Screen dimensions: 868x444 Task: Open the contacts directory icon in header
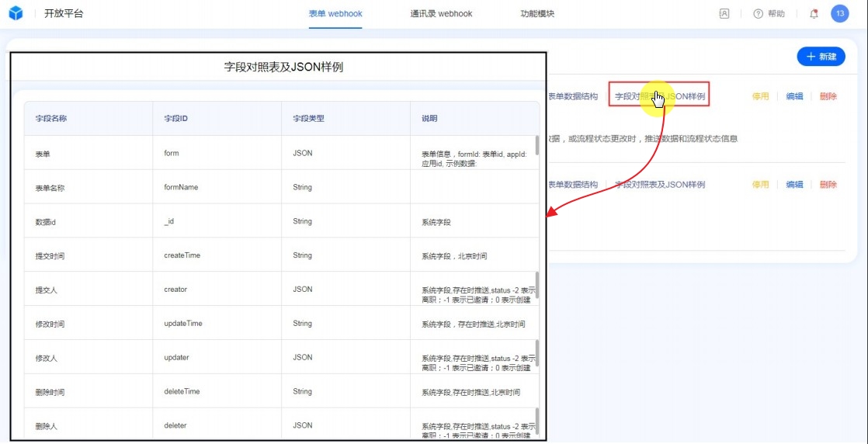click(x=724, y=13)
